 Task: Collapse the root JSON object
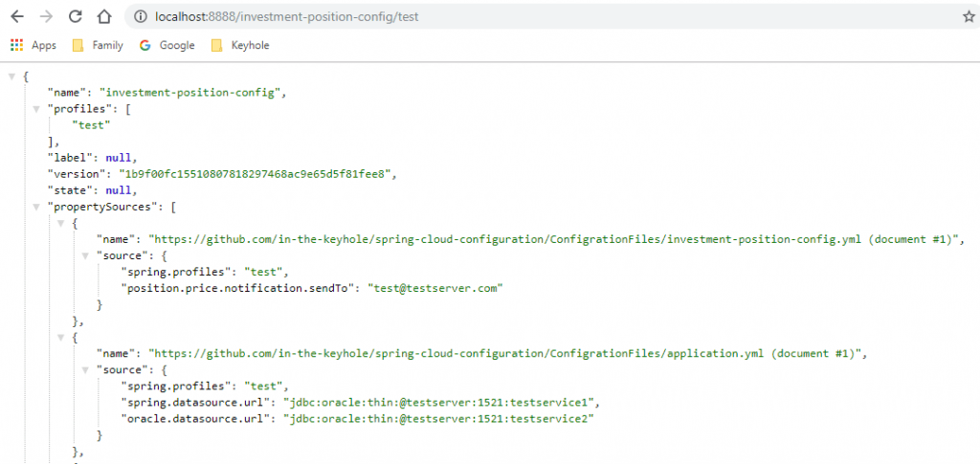pos(11,76)
